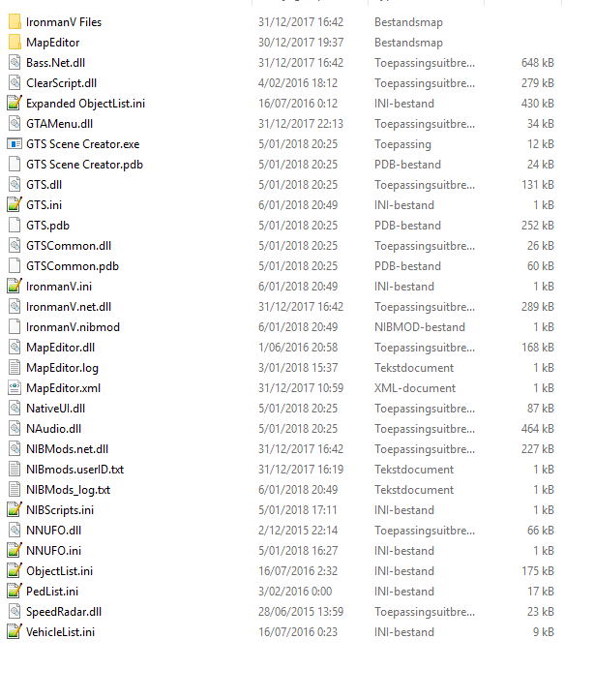Click the 17 kB size value
Screen dimensions: 594x700
point(541,591)
